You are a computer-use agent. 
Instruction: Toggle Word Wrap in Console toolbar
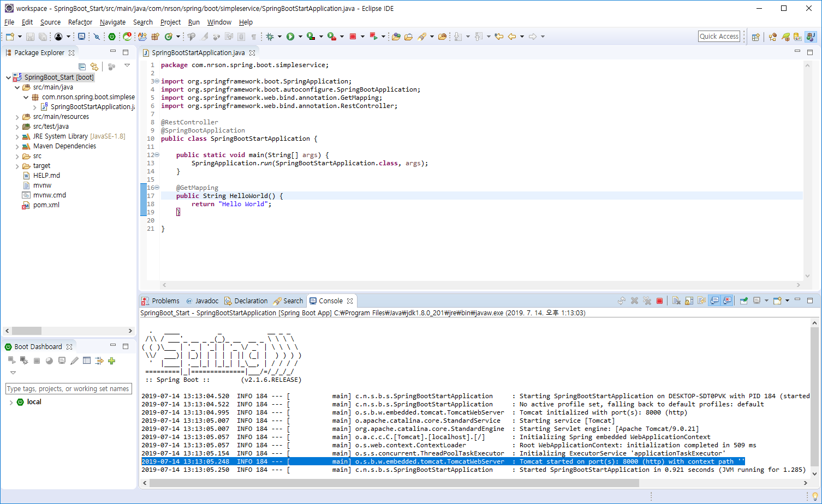pos(701,301)
